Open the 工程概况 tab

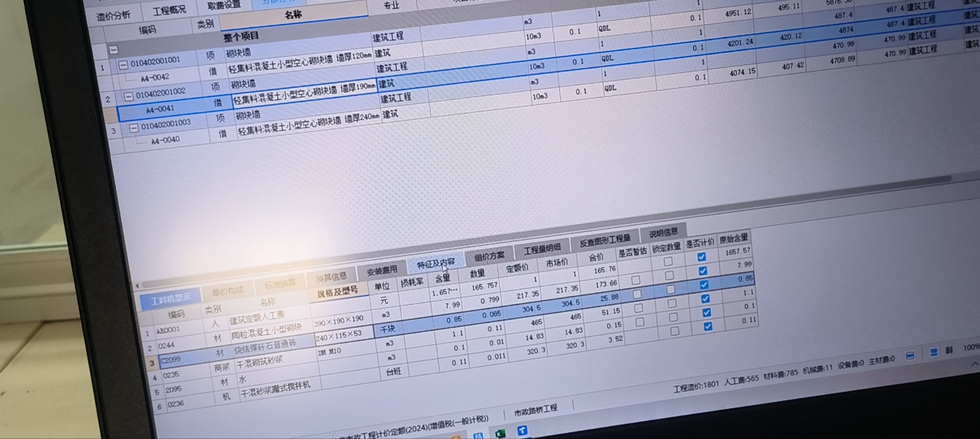pos(169,10)
